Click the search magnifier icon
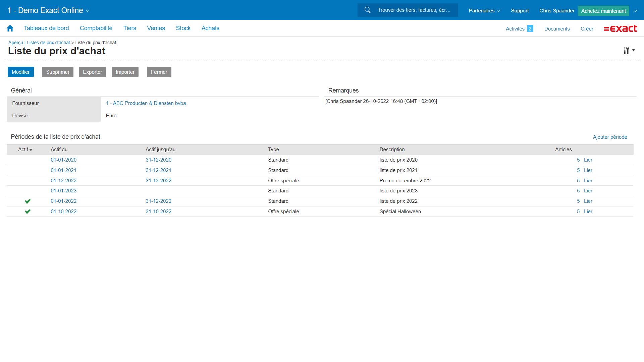 [x=368, y=10]
